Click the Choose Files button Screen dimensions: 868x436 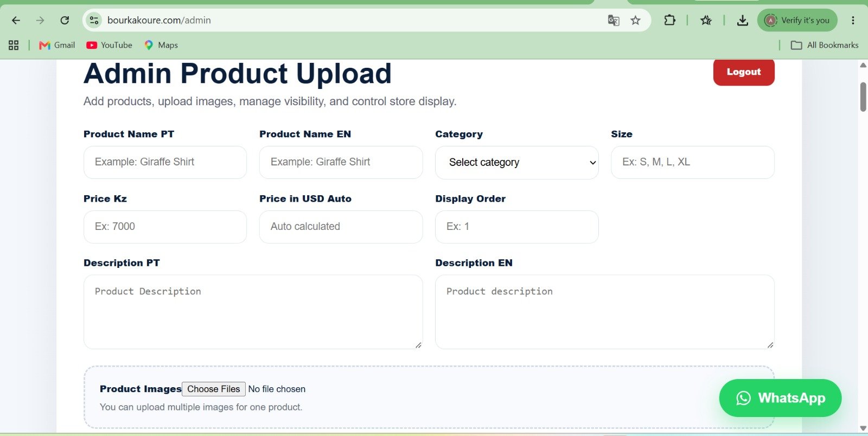214,389
